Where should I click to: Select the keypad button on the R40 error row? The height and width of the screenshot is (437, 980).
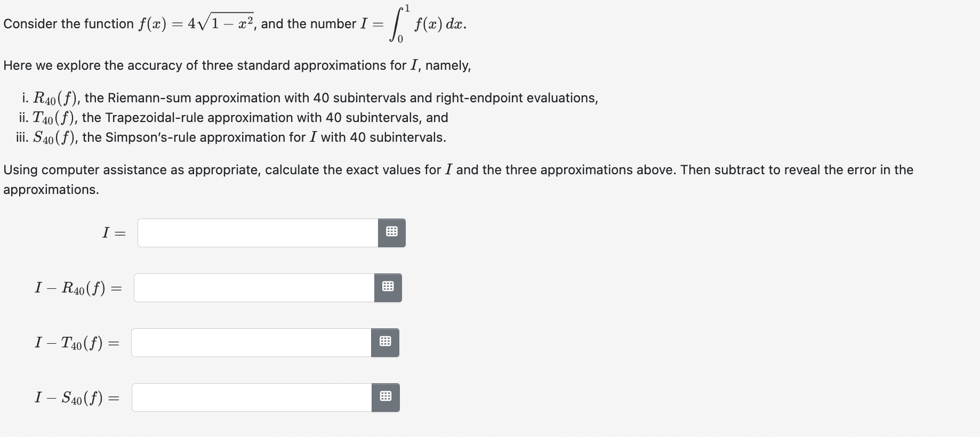[x=388, y=287]
